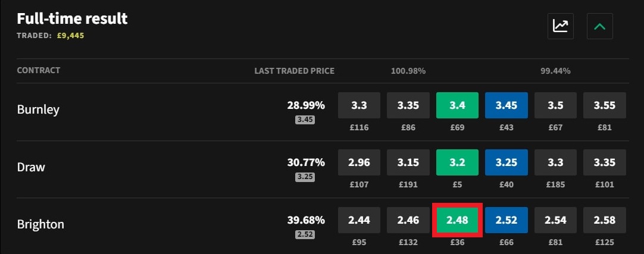Choose Draw 3.15 back price
Image resolution: width=644 pixels, height=254 pixels.
tap(408, 162)
